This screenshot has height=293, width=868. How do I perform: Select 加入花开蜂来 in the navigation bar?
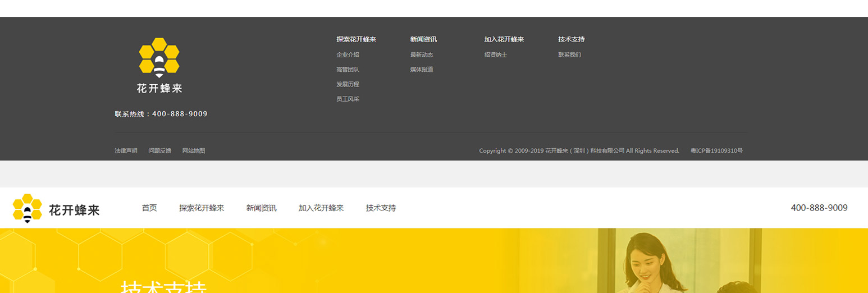321,208
